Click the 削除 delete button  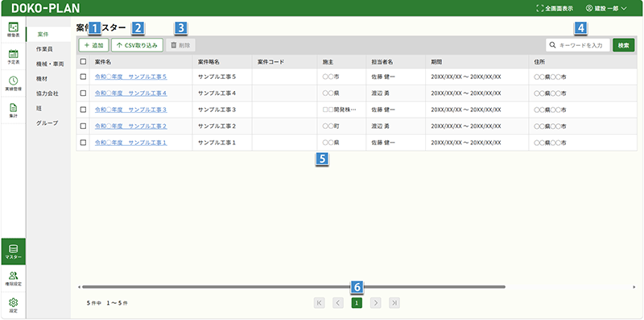pyautogui.click(x=180, y=45)
